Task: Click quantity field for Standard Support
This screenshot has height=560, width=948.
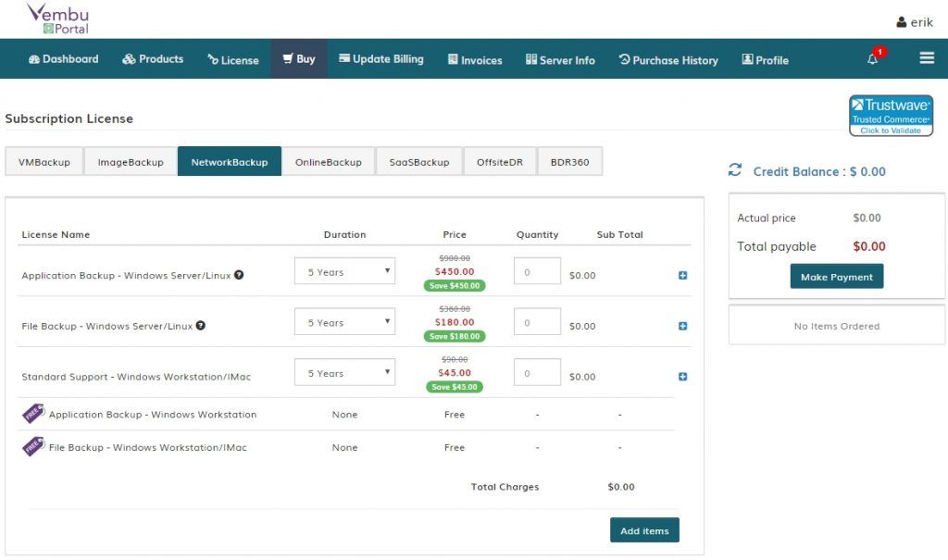Action: 538,372
